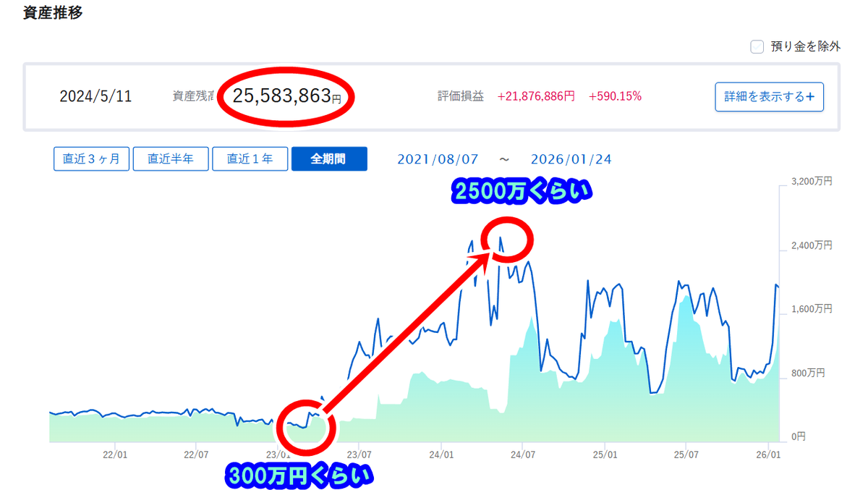
Task: Click the 資産推移 heading
Action: click(x=53, y=13)
